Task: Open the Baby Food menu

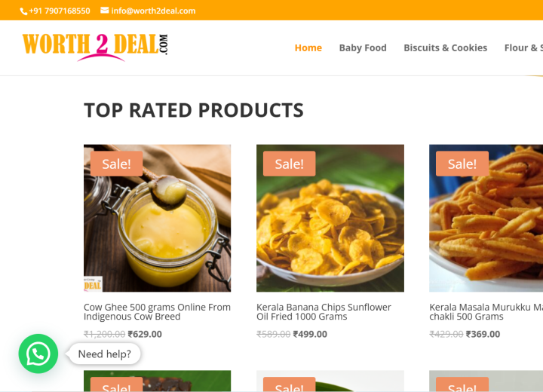Action: point(363,47)
